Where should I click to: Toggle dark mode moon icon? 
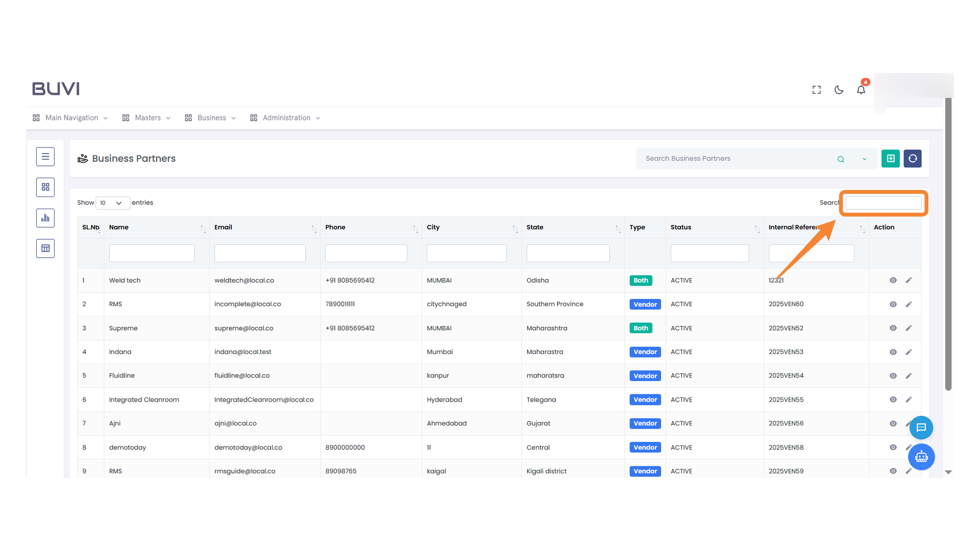coord(839,90)
